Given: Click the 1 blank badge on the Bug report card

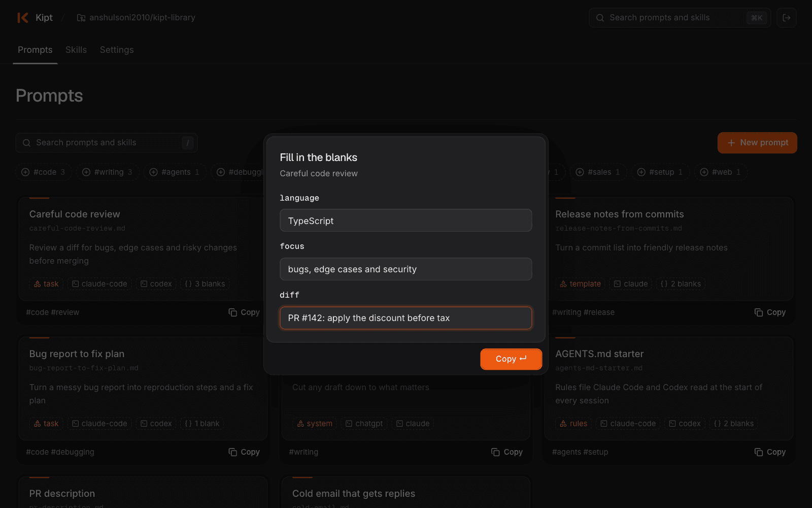Looking at the screenshot, I should 202,424.
